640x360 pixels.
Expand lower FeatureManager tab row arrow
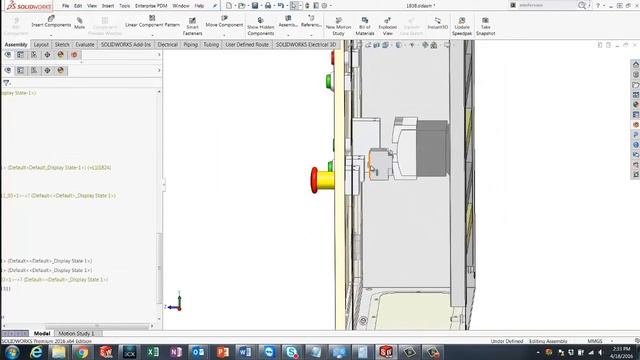159,71
